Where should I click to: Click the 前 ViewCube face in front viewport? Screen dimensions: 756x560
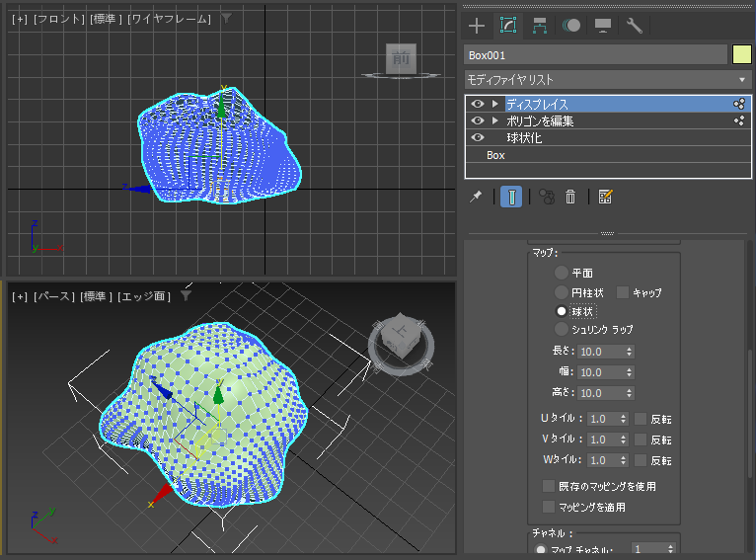401,58
